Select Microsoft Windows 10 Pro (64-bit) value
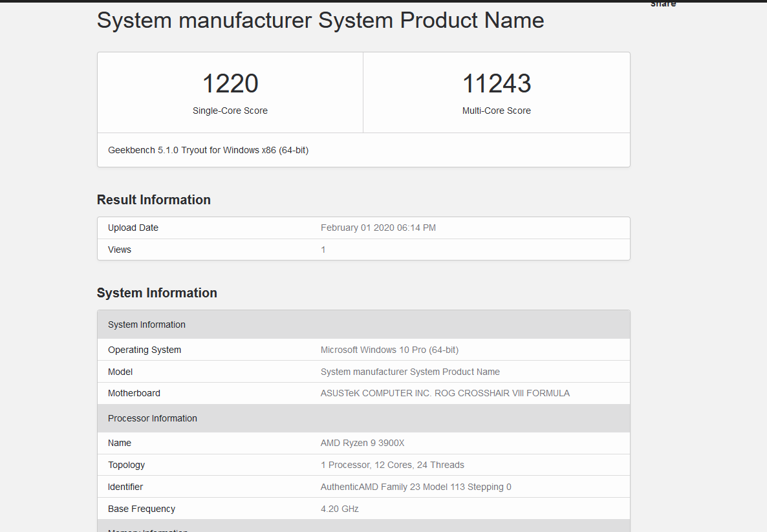This screenshot has height=532, width=767. click(x=389, y=350)
